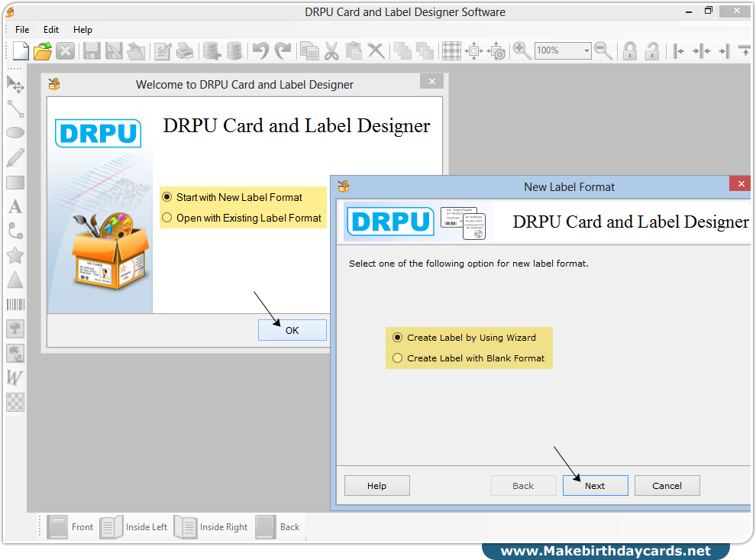Open the File menu
The width and height of the screenshot is (756, 560).
(22, 30)
